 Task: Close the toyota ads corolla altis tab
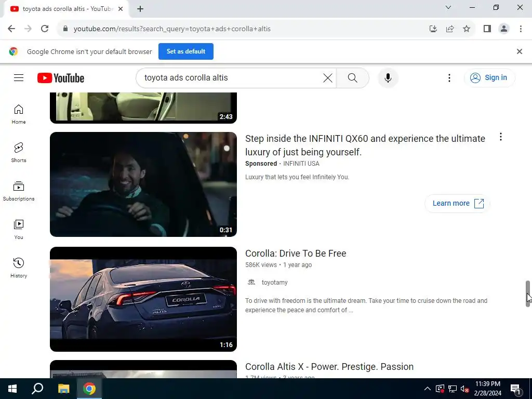[121, 9]
